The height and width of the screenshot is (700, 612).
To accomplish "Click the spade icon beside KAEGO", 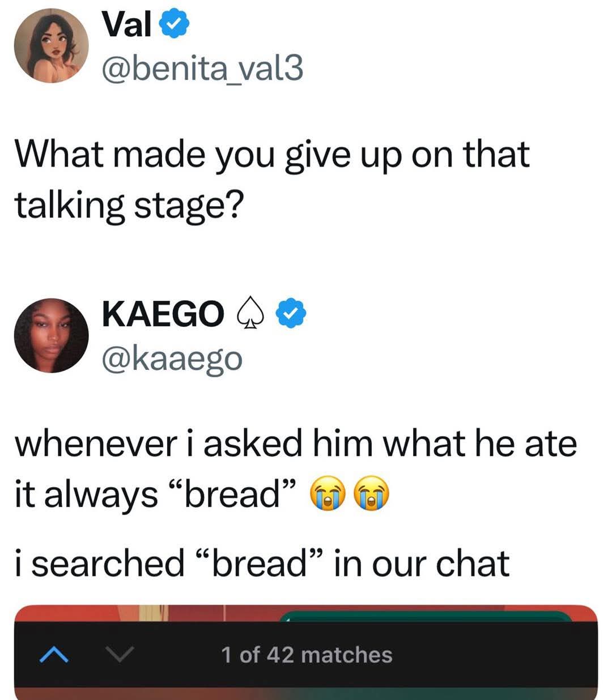I will click(x=249, y=315).
